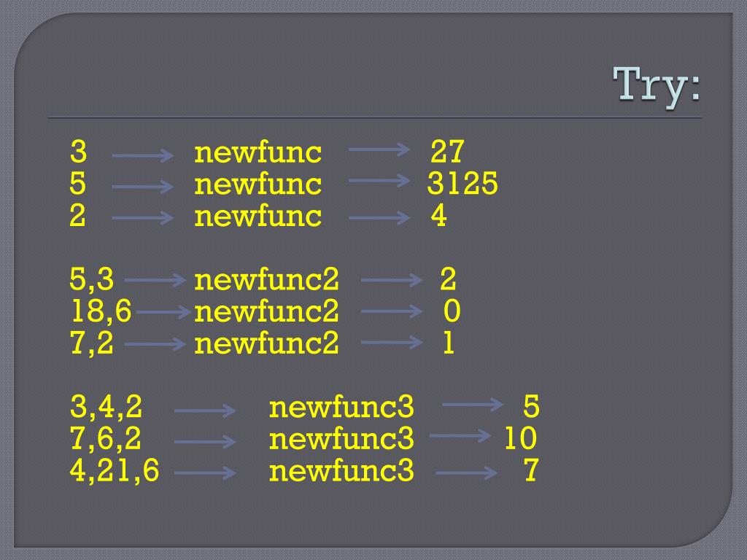Click the slide title 'Try:'
This screenshot has width=747, height=560.
pos(657,88)
